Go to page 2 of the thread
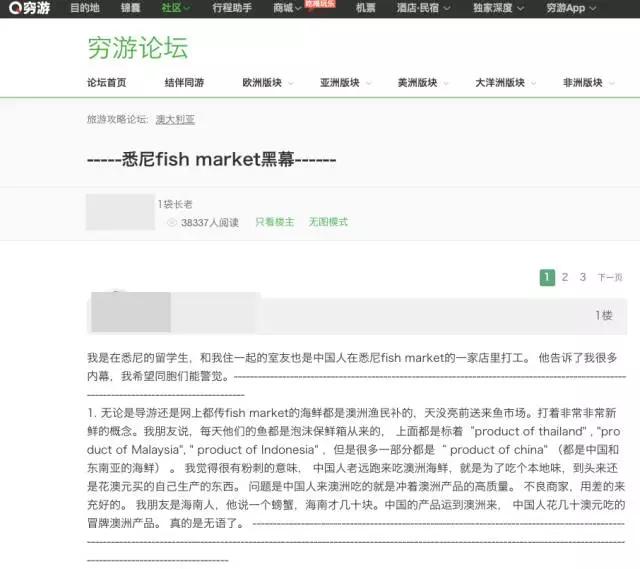 pos(564,278)
